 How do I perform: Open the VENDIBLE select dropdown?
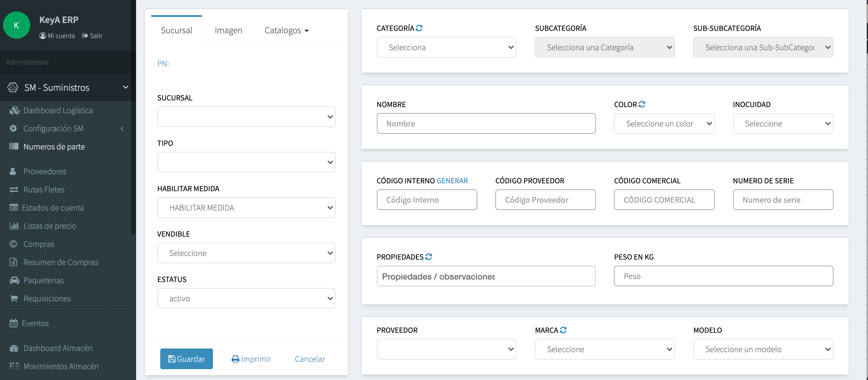[246, 253]
